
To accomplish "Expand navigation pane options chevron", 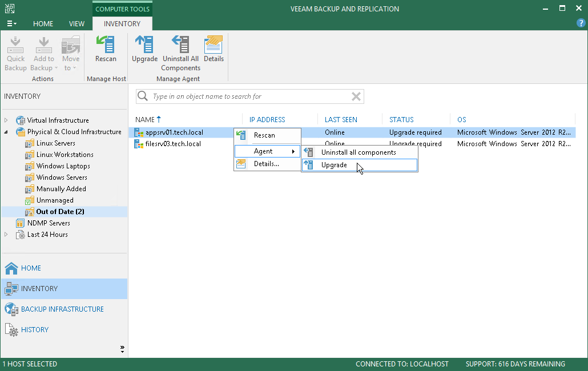I will pos(122,349).
